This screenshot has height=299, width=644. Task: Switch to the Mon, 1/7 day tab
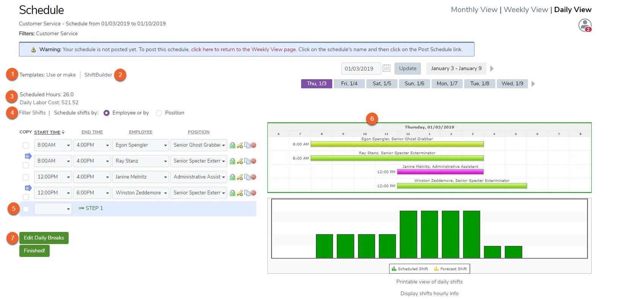(x=447, y=84)
